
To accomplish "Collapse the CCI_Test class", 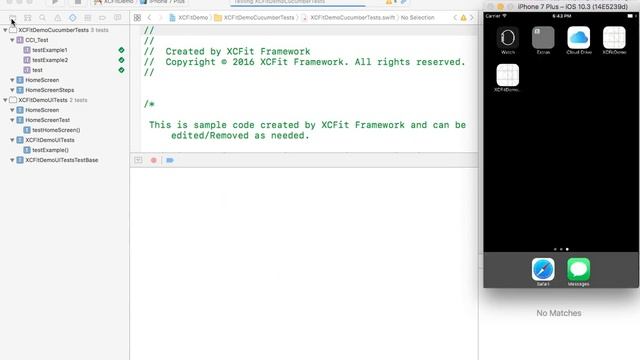I will pos(12,40).
